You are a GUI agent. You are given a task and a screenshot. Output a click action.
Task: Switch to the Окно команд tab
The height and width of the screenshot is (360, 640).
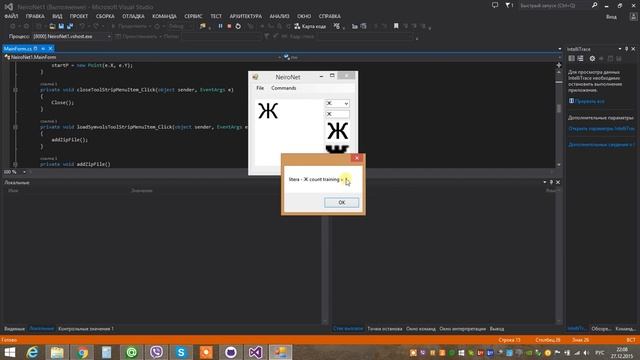[x=420, y=329]
